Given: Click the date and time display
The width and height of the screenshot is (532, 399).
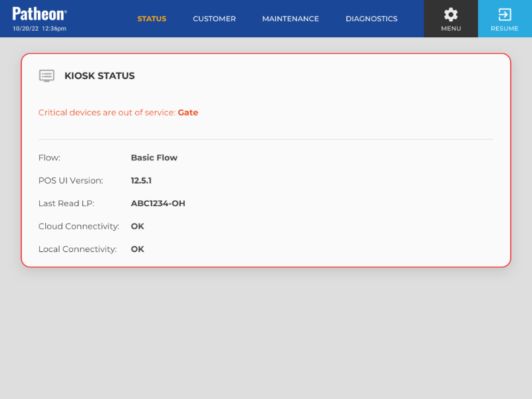Looking at the screenshot, I should tap(39, 29).
